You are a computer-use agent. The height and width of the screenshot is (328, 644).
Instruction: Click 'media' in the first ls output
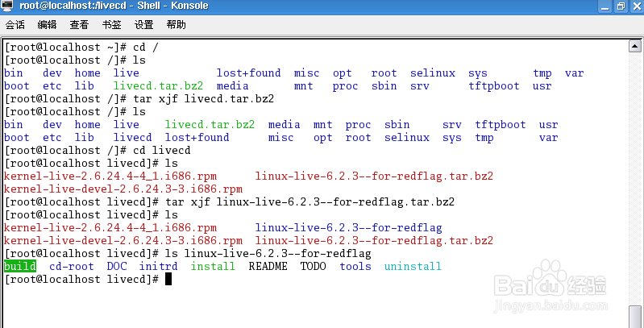tap(232, 85)
